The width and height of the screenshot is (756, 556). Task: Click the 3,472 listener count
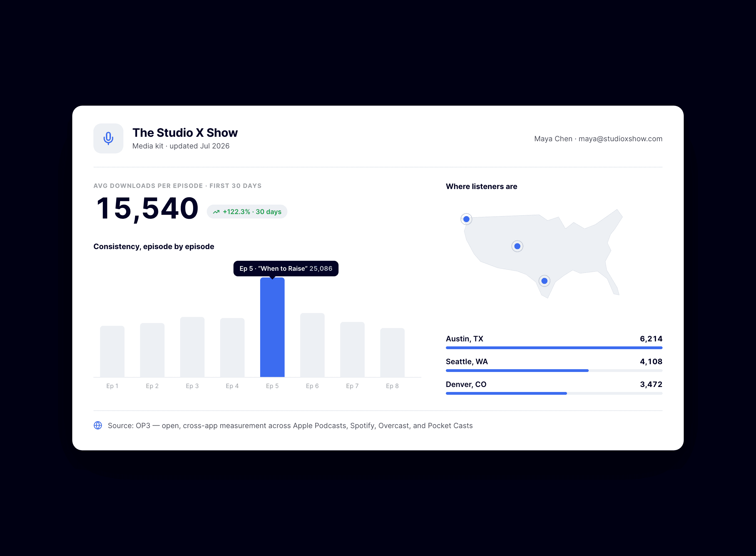coord(651,384)
